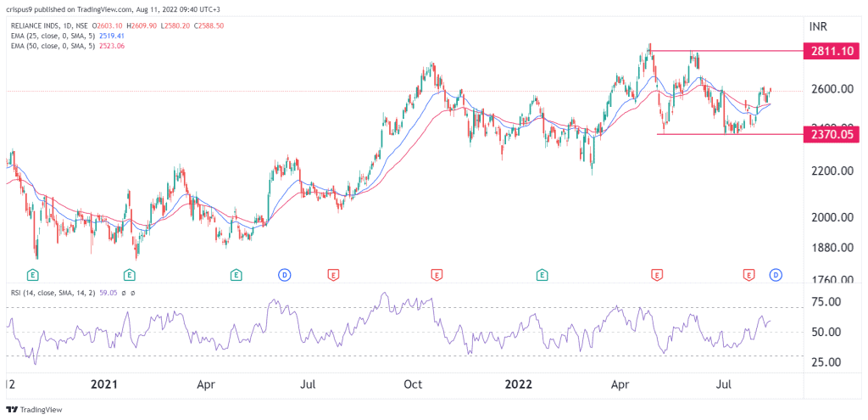Click the green E marker after April 2021
This screenshot has width=868, height=420.
pyautogui.click(x=236, y=274)
